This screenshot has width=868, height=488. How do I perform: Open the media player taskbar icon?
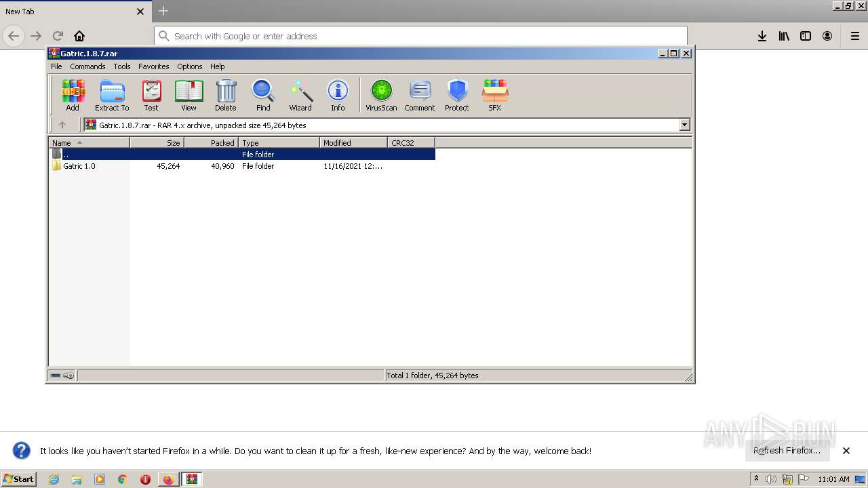[x=100, y=479]
